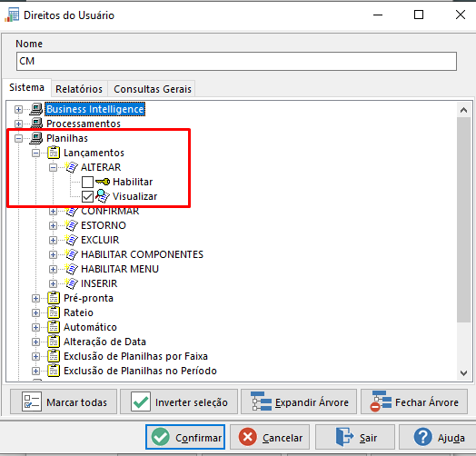Click the Rateio clipboard icon
The image size is (476, 456).
[x=54, y=312]
